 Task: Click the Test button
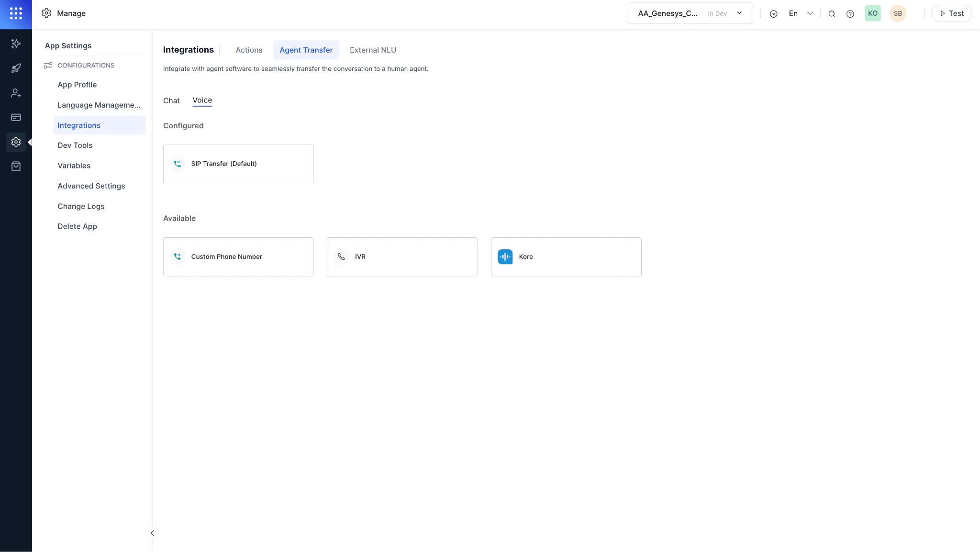(x=951, y=13)
